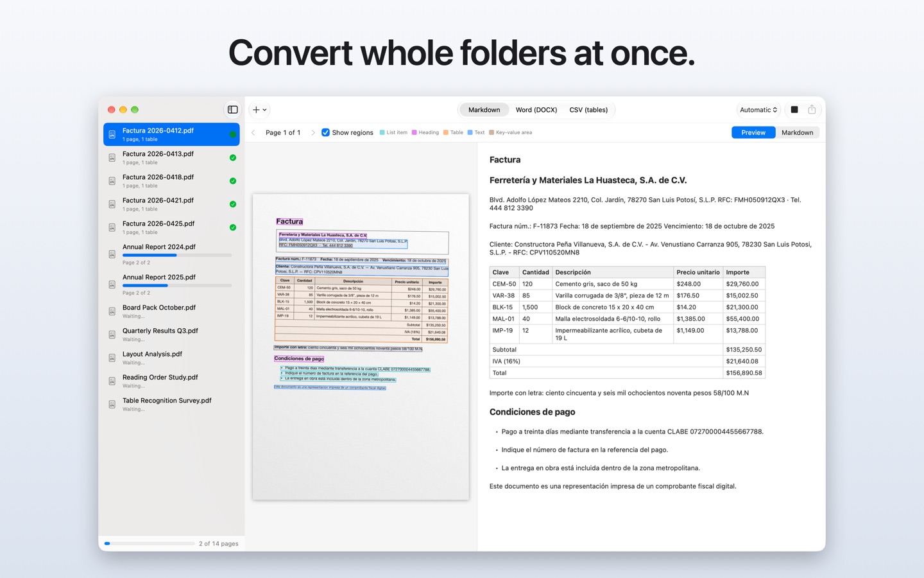Click green checkmark for Factura 2026-0425.pdf
Viewport: 924px width, 578px height.
233,227
